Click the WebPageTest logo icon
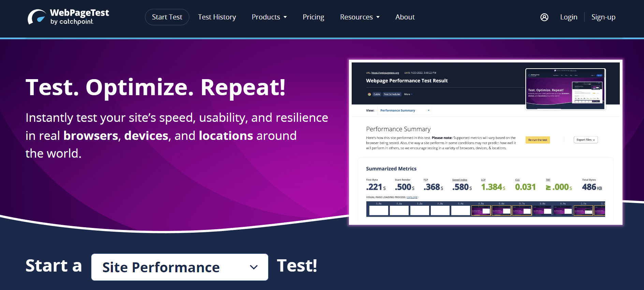This screenshot has height=290, width=644. coord(37,17)
